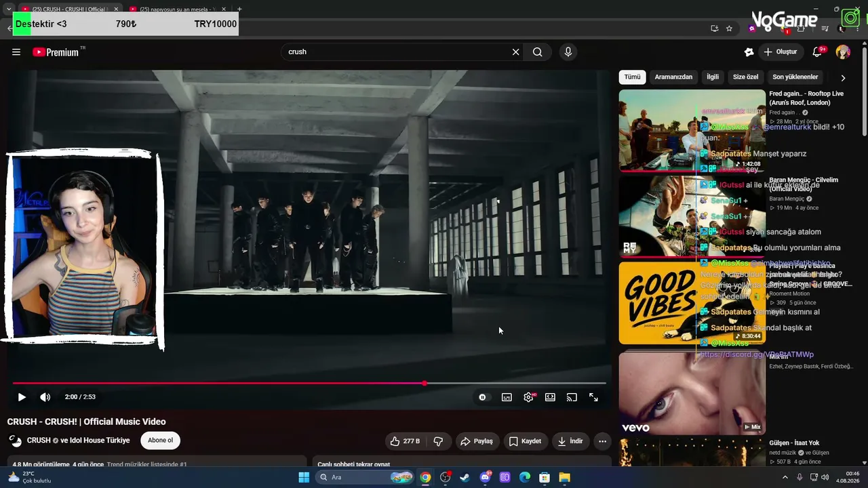Like the video with 277 B likes
The height and width of the screenshot is (488, 868).
click(405, 441)
